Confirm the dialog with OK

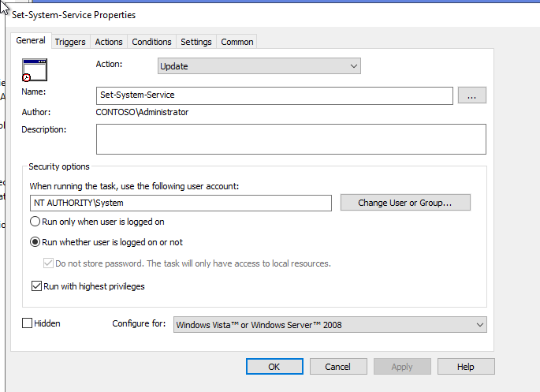(274, 367)
